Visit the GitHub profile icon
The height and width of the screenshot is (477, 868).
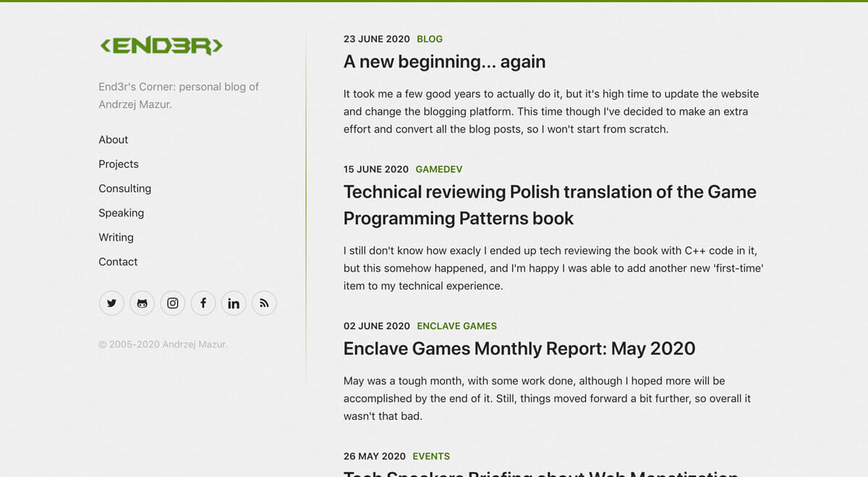[142, 303]
